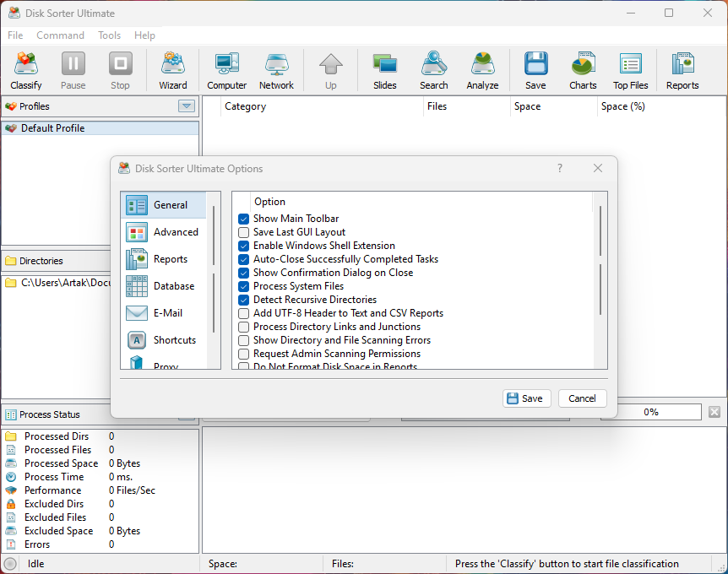Open the Charts toolbar icon
This screenshot has width=728, height=574.
click(x=583, y=70)
